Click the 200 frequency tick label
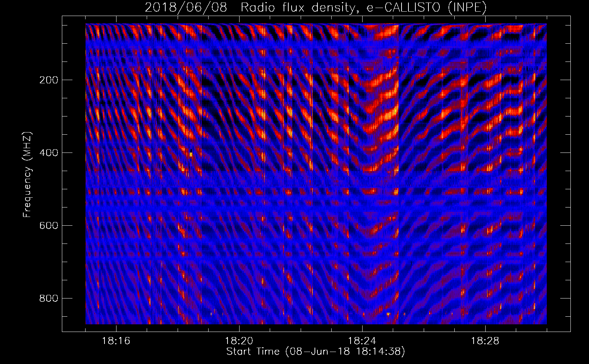Viewport: 589px width, 364px height. point(49,80)
